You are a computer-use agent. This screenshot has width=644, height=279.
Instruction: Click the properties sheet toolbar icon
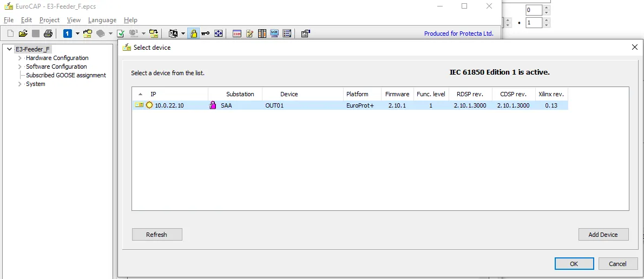coord(305,34)
